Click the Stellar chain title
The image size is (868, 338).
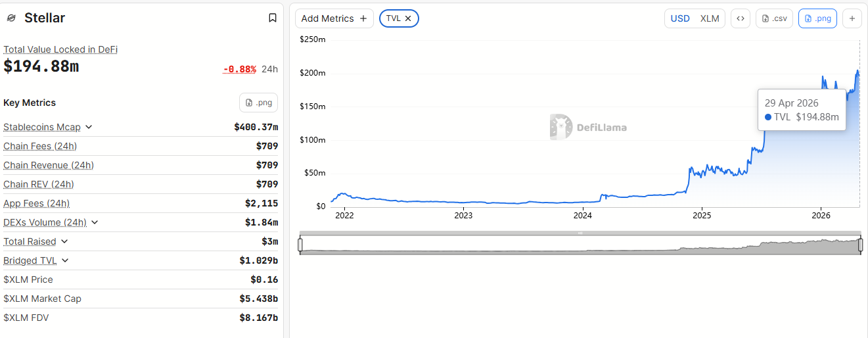click(x=45, y=18)
